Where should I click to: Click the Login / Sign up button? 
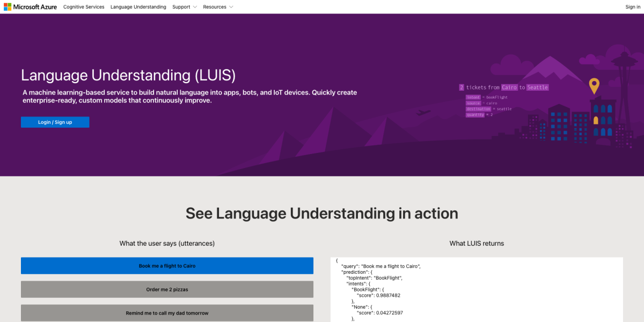55,122
